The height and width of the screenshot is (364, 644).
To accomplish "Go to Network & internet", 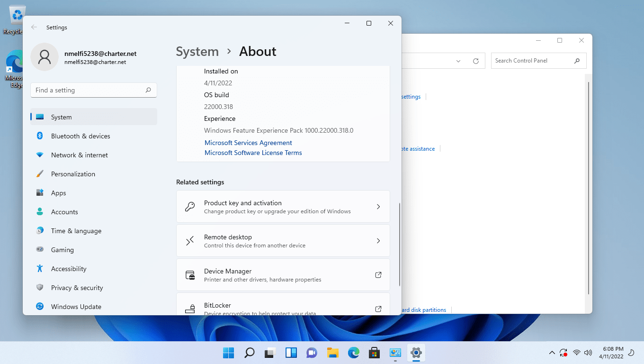I will [x=94, y=155].
